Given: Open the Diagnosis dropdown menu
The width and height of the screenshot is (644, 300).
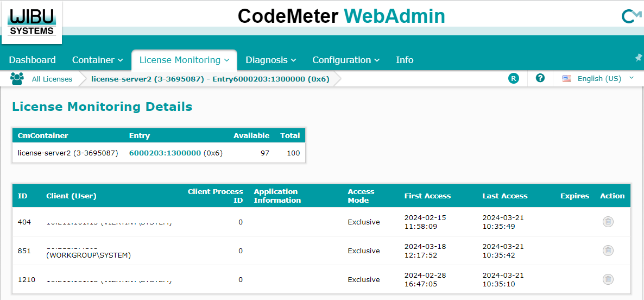Looking at the screenshot, I should [270, 60].
